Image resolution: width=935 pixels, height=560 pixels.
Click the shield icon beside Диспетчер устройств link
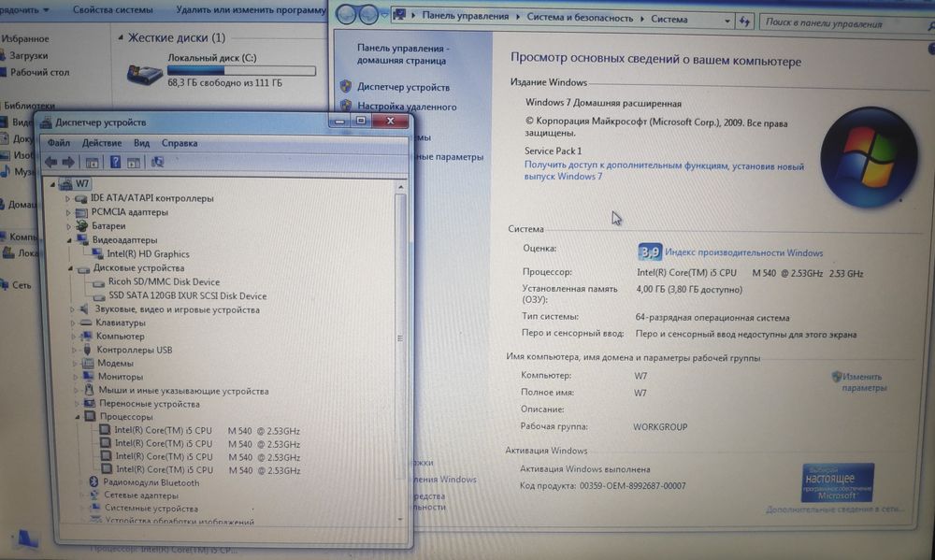coord(346,86)
